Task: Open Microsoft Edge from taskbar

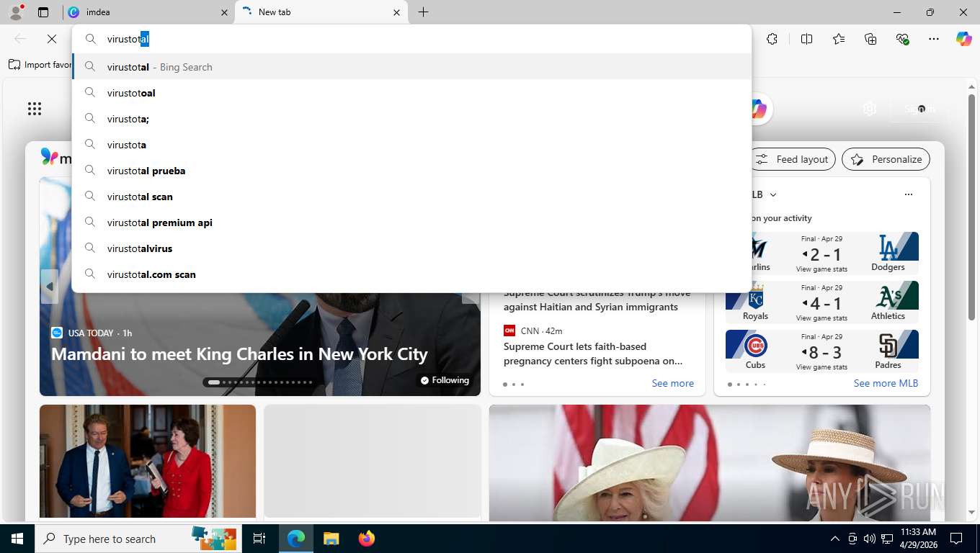Action: click(x=296, y=539)
